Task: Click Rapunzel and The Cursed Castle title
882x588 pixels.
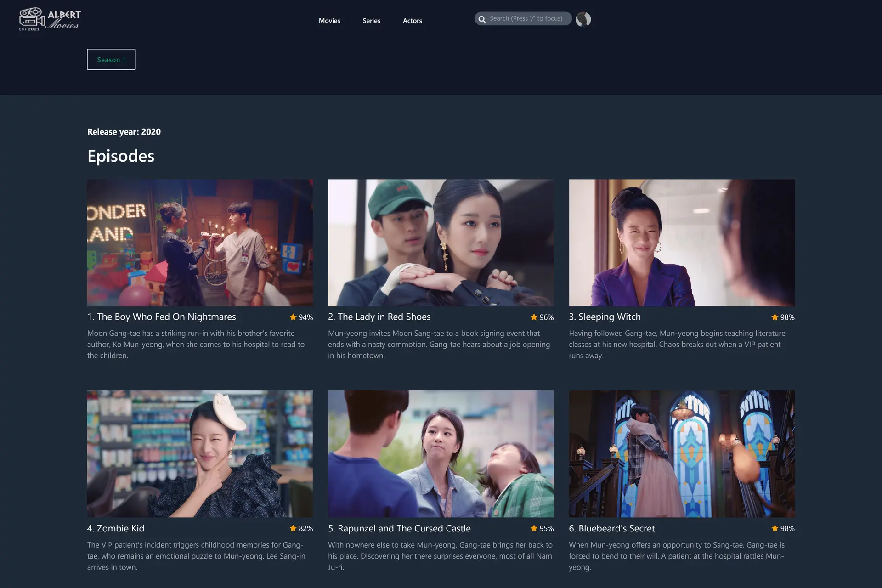Action: click(399, 528)
